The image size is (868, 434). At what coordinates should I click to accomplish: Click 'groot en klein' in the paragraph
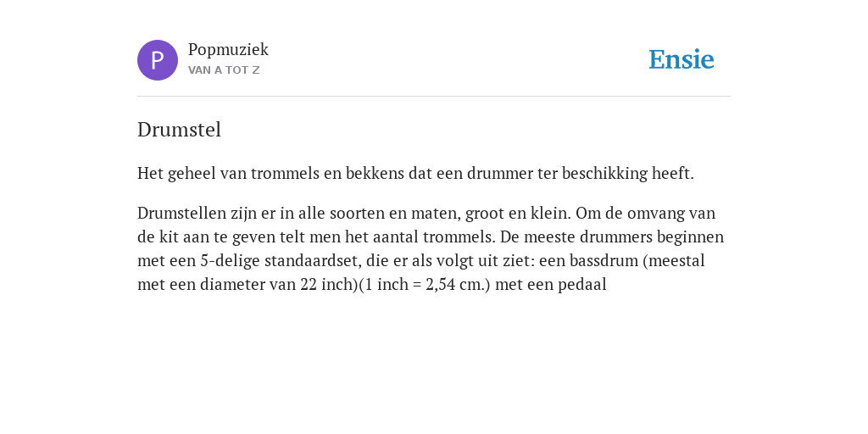pos(518,213)
